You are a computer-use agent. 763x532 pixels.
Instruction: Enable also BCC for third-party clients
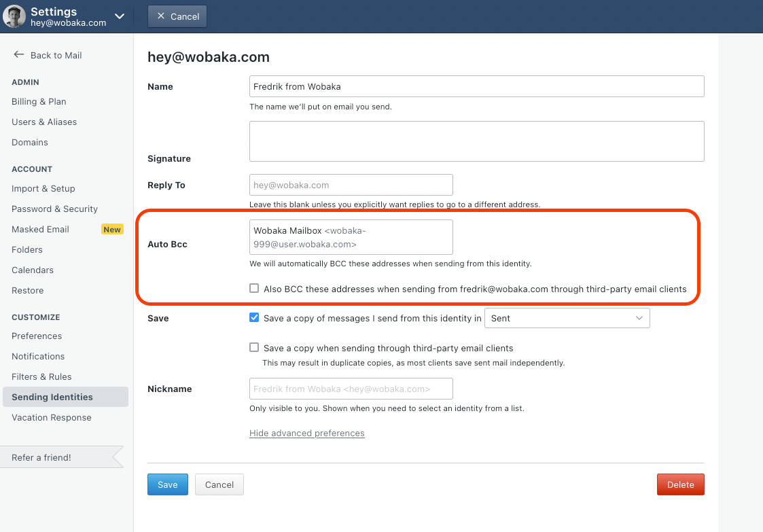coord(254,288)
